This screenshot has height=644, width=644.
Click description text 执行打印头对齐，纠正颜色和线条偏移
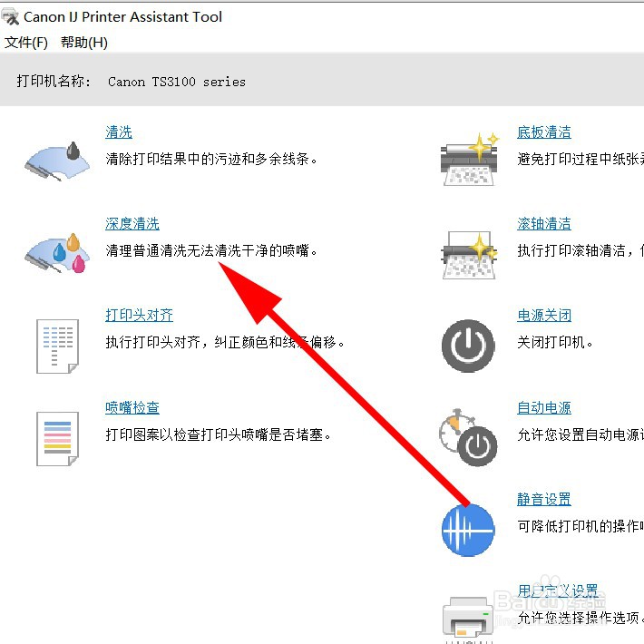[x=225, y=342]
